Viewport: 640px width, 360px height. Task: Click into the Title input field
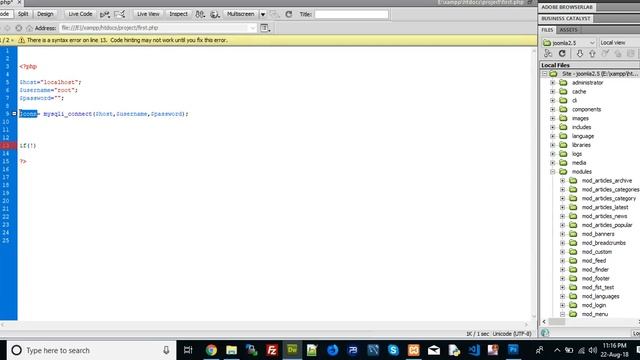tap(351, 14)
